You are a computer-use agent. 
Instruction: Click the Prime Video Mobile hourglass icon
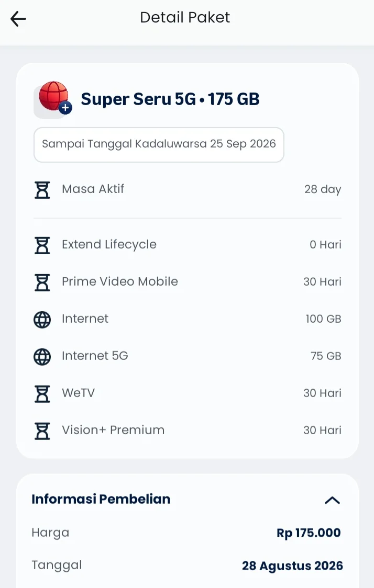click(x=42, y=282)
